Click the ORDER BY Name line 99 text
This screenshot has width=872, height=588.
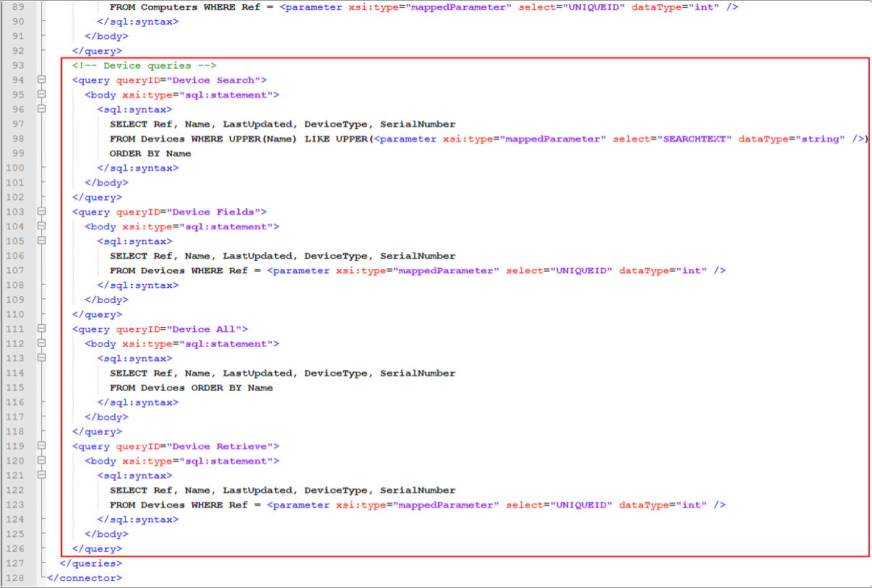tap(150, 153)
